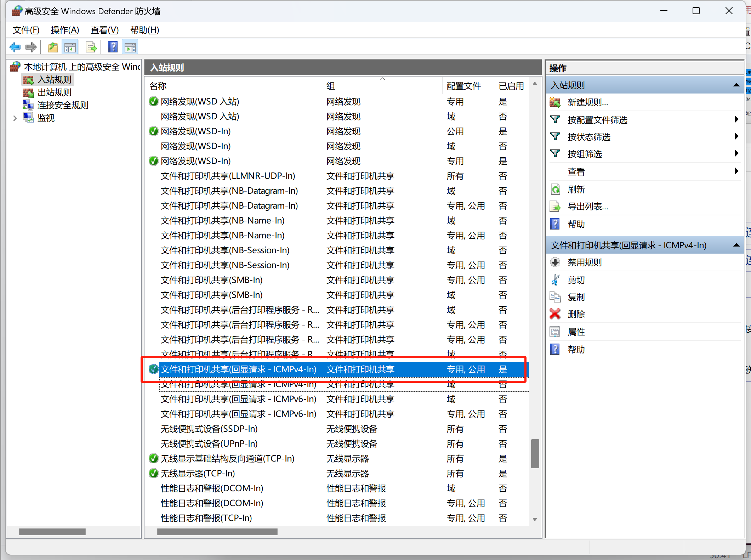Select 监视 in the left tree
Viewport: 751px width, 560px height.
click(x=46, y=118)
